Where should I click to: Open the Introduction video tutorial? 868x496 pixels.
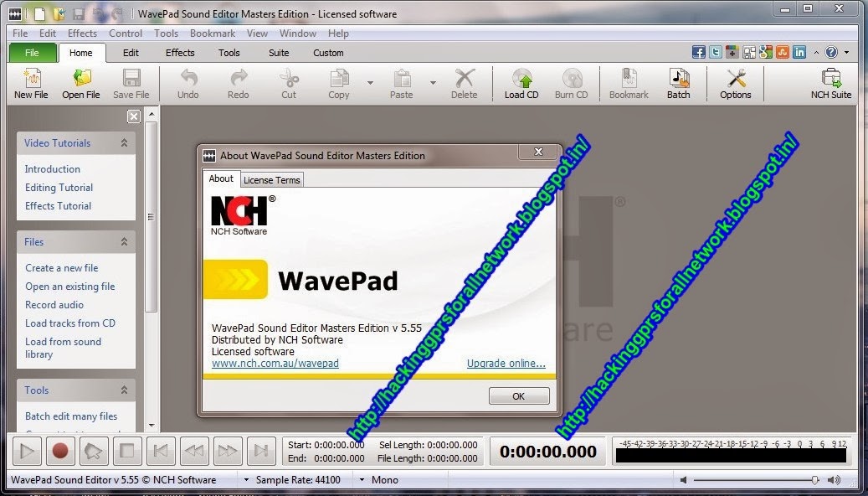[x=53, y=169]
